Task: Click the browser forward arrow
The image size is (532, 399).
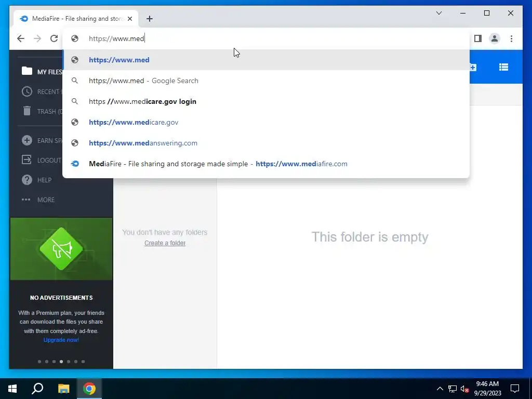Action: (x=37, y=38)
